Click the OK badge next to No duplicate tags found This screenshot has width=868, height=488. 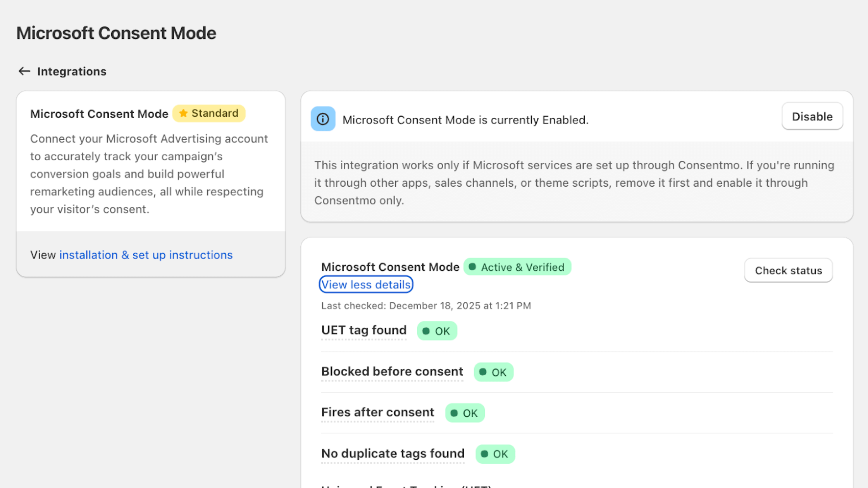pyautogui.click(x=495, y=454)
